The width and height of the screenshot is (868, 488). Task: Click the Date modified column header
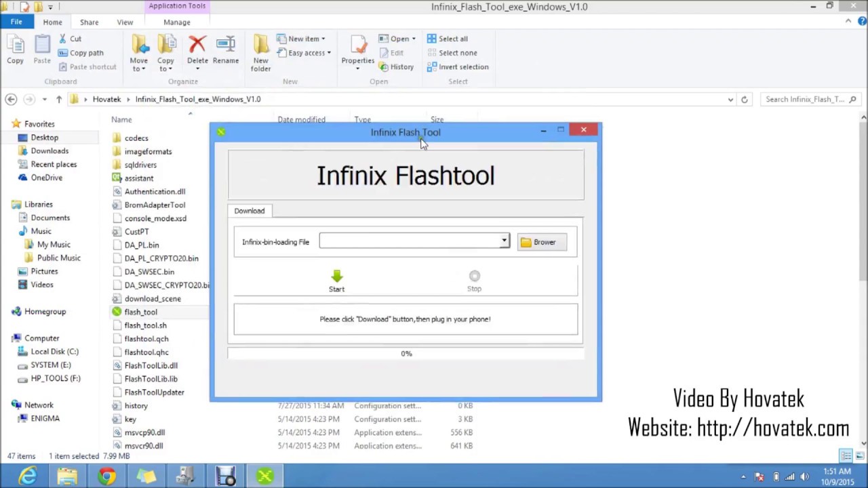(301, 119)
